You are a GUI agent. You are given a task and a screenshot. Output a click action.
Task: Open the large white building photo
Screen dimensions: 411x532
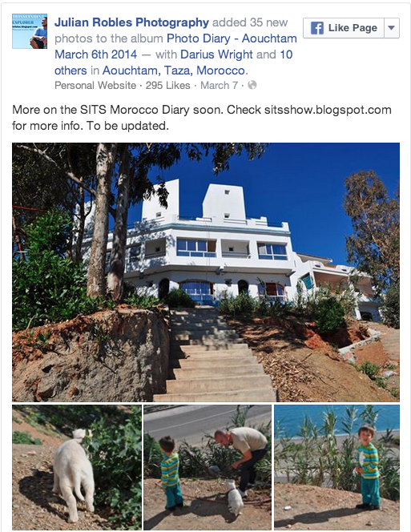[x=206, y=272]
